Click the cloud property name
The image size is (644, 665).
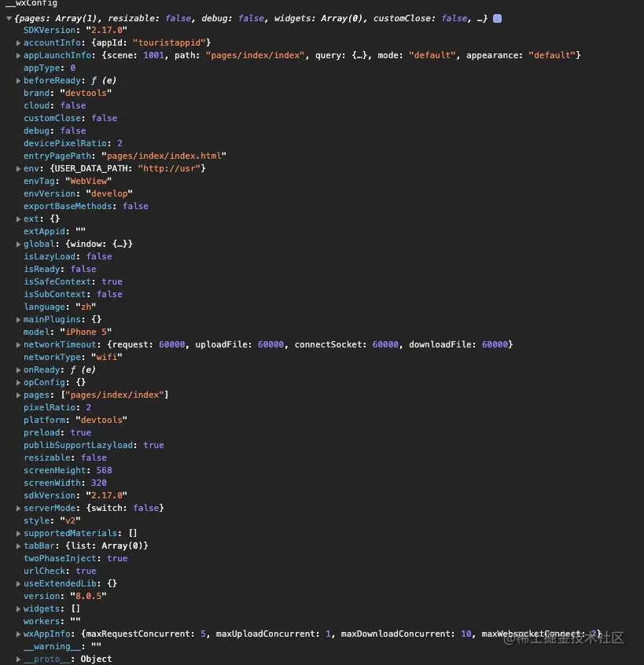pos(36,105)
